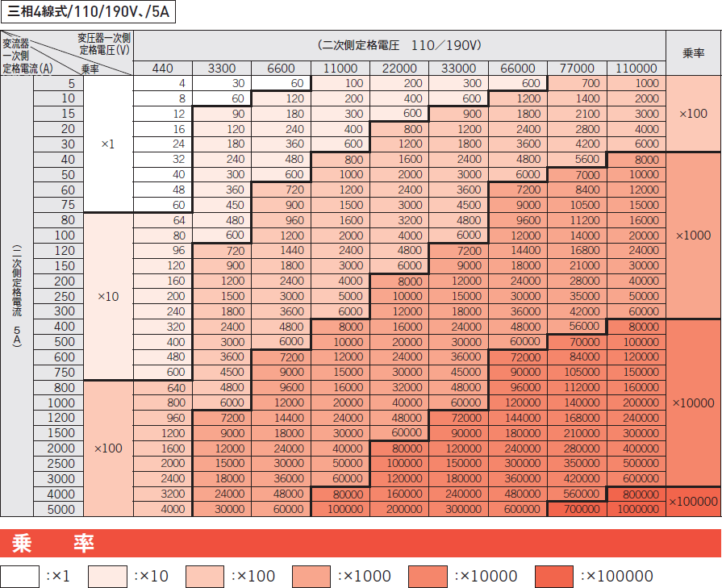Click the cell showing 1000000
The width and height of the screenshot is (722, 588).
pyautogui.click(x=636, y=509)
